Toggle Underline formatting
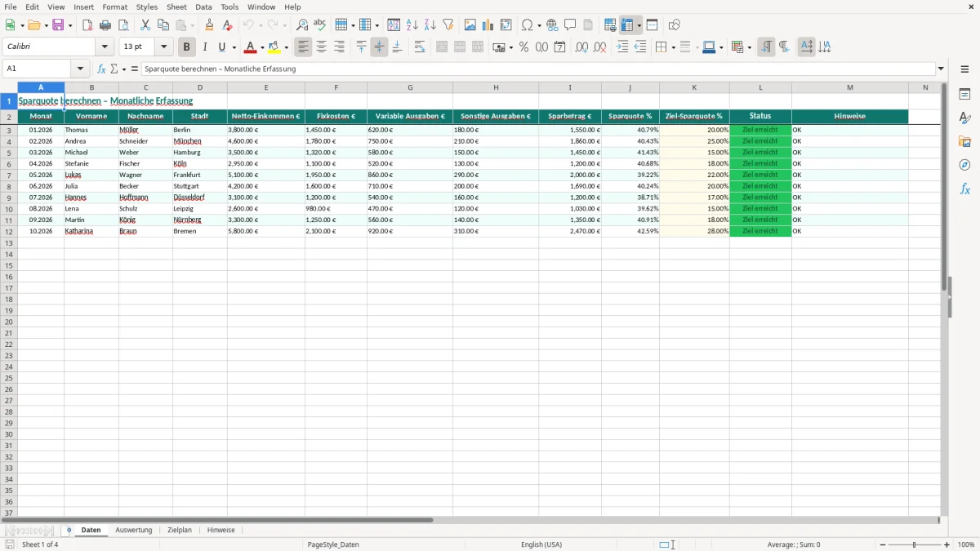The image size is (980, 551). click(x=221, y=47)
